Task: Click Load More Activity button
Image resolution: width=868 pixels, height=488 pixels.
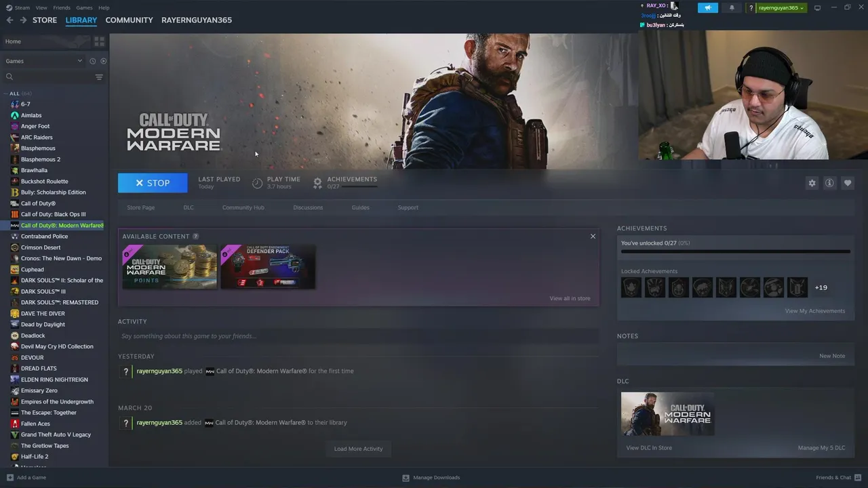Action: [x=358, y=449]
